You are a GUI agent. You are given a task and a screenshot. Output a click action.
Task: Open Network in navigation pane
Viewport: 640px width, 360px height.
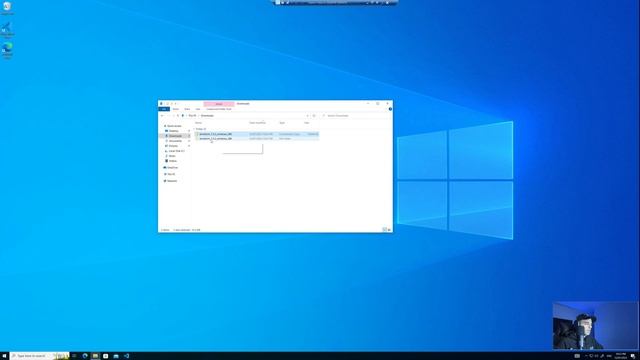(x=172, y=181)
